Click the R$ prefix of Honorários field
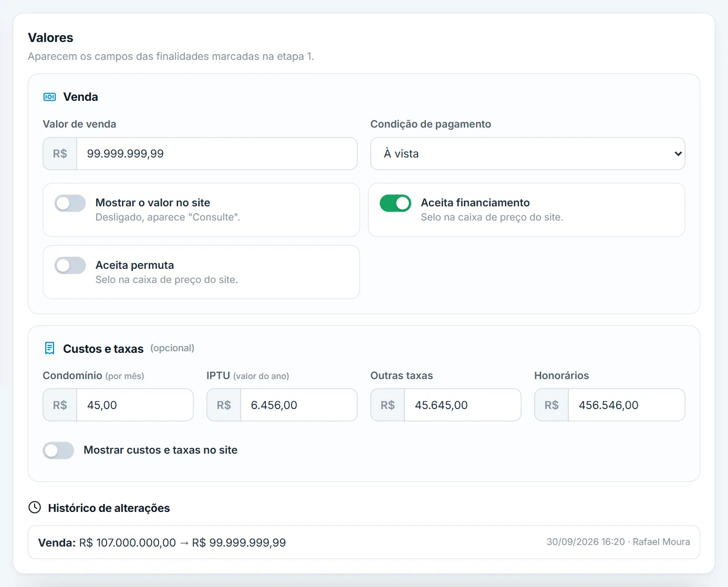Screen dimensions: 728x587 [x=552, y=405]
